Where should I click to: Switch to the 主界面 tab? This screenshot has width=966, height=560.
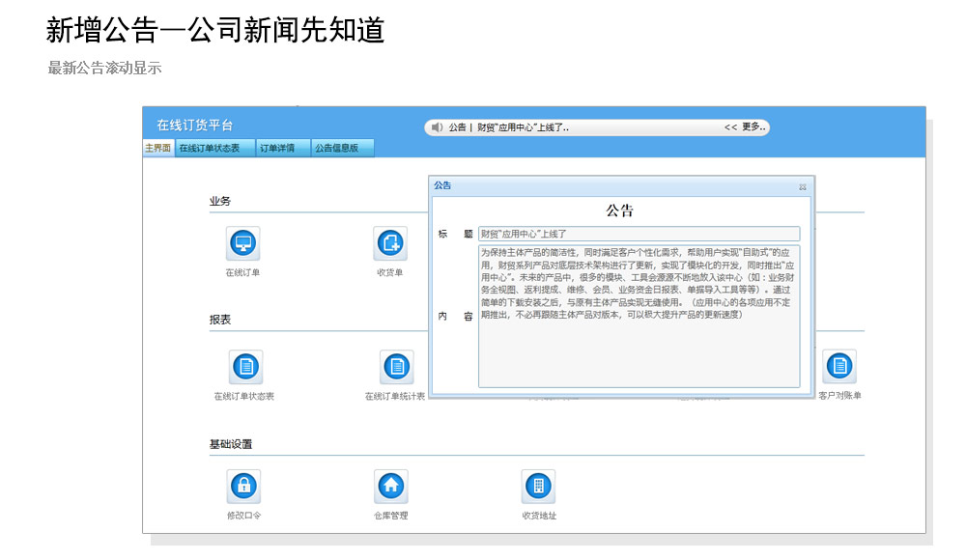click(x=158, y=148)
